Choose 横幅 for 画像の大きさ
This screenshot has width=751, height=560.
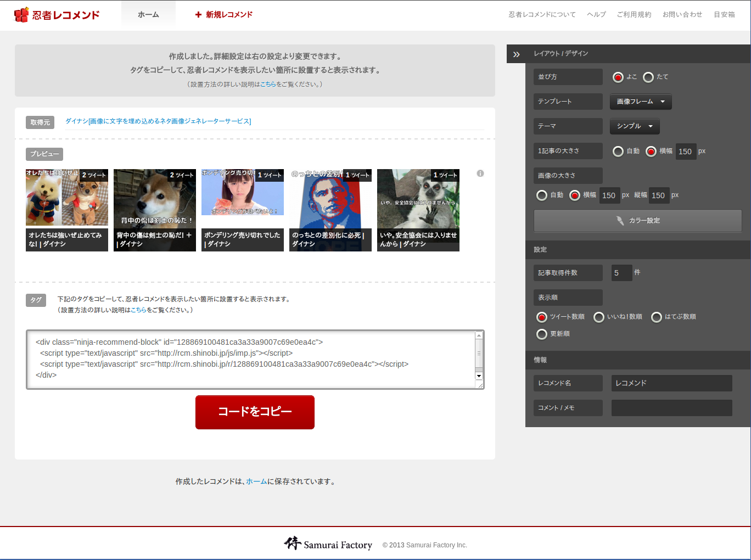tap(575, 195)
